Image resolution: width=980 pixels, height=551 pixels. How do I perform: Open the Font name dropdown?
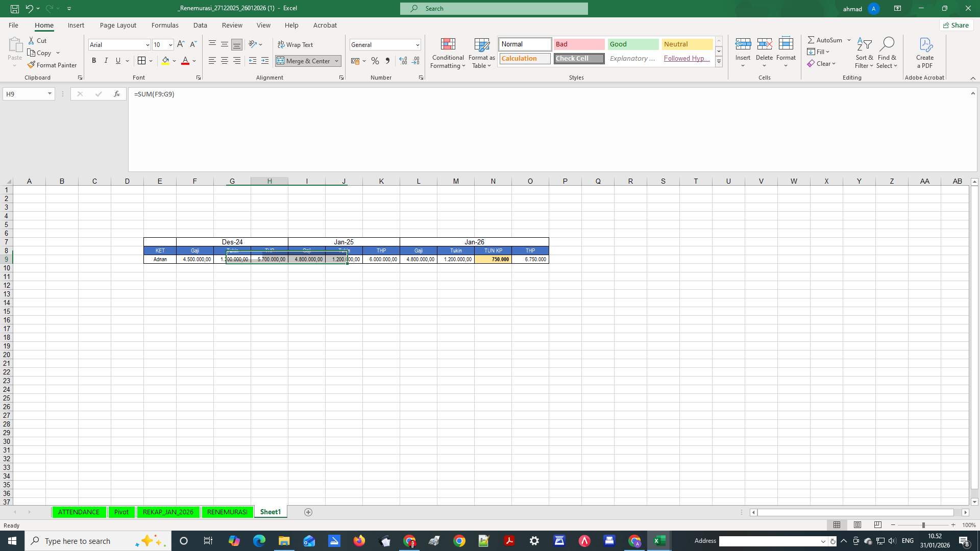(147, 44)
